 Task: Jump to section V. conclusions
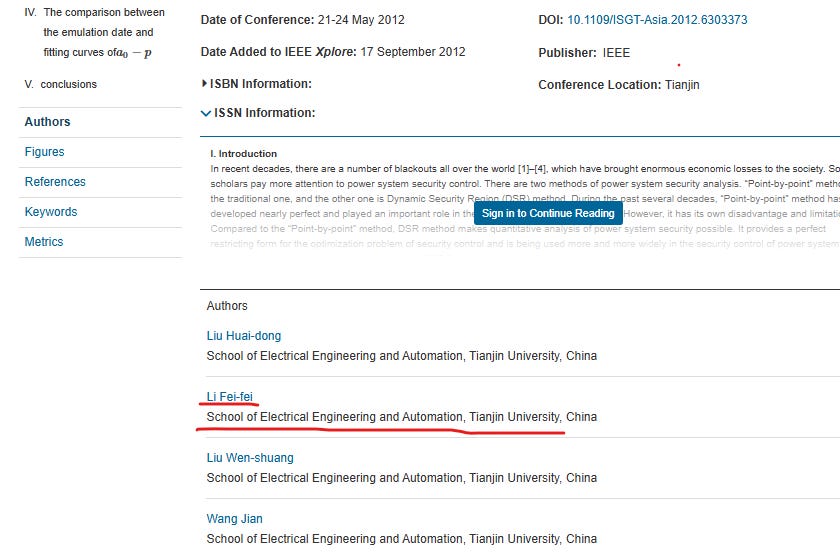[x=61, y=84]
